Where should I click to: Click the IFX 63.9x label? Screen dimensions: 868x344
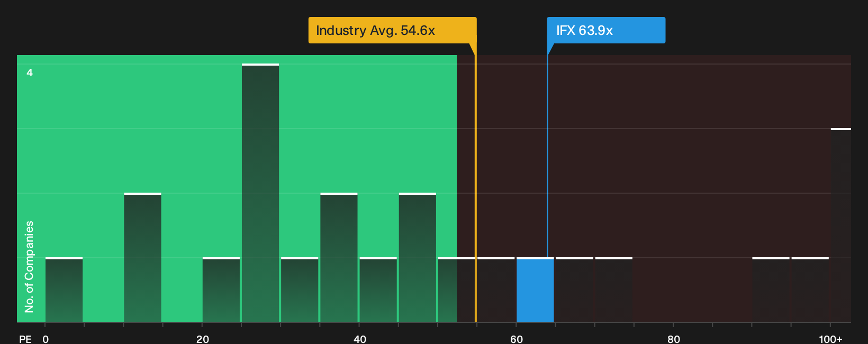(606, 30)
